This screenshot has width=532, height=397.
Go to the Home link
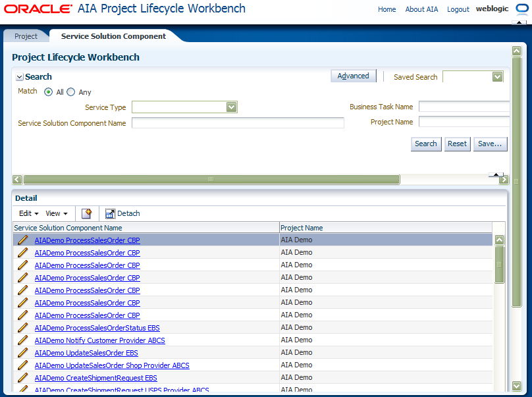[x=386, y=9]
